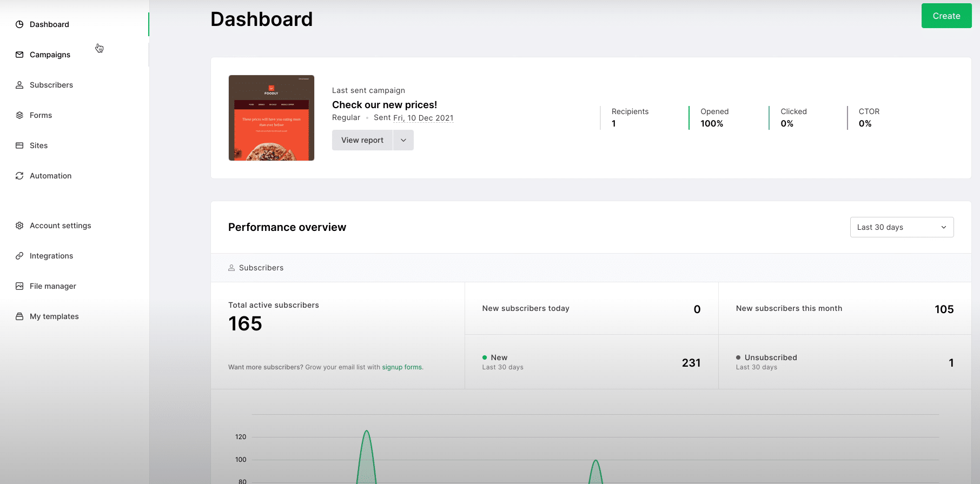Click the Dashboard page heading
The height and width of the screenshot is (484, 980).
tap(262, 19)
